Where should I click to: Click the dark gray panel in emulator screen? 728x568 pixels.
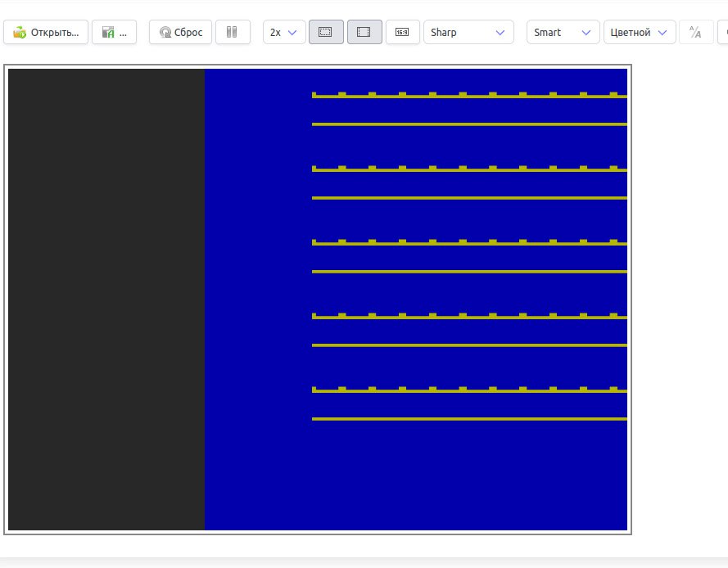pyautogui.click(x=106, y=299)
